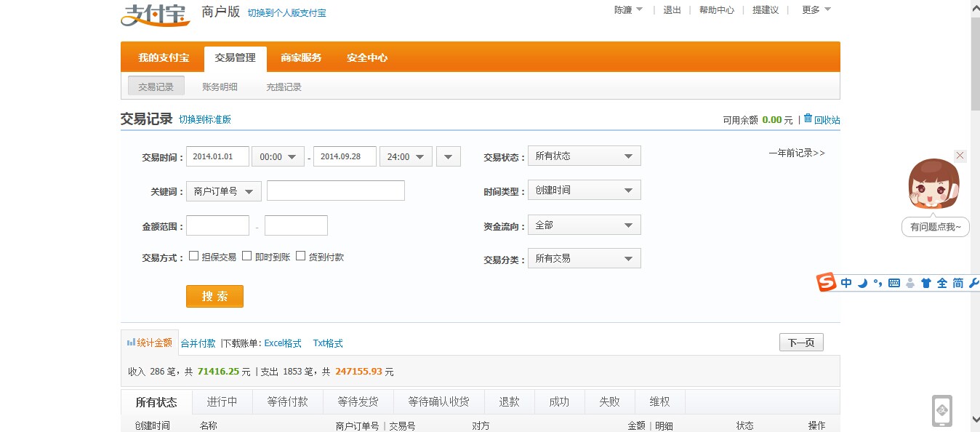Click the 统计金额 bar chart icon

pos(131,343)
